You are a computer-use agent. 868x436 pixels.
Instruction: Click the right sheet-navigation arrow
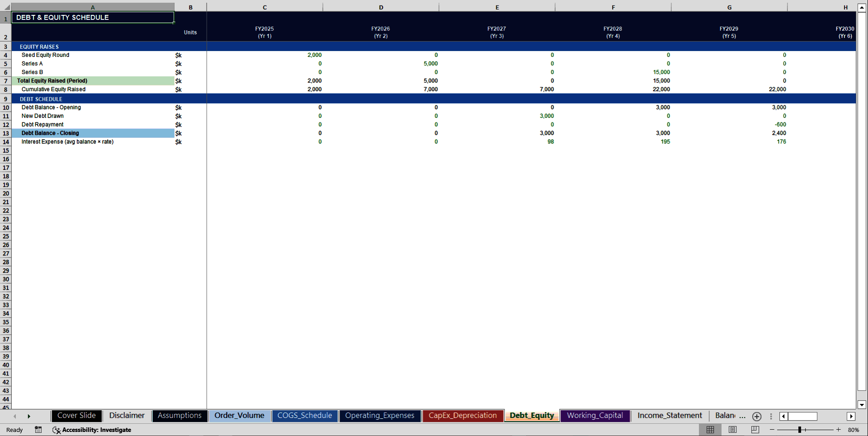(29, 416)
